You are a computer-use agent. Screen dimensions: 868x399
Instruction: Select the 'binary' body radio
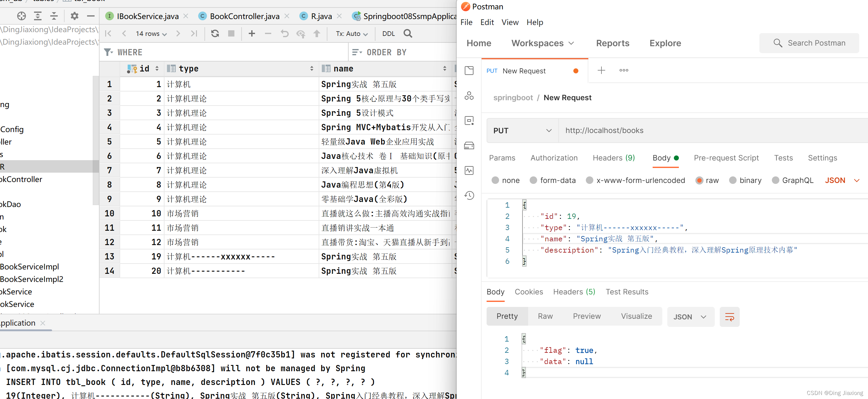point(733,180)
